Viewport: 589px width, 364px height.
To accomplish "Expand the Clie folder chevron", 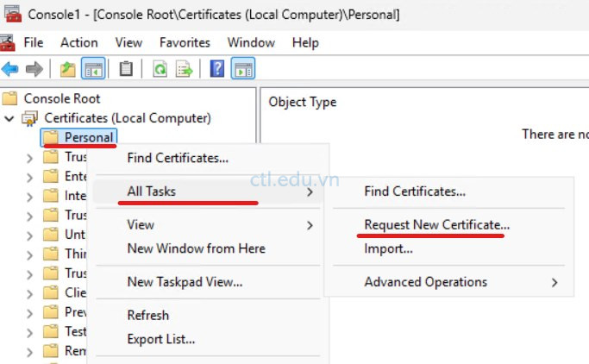I will point(29,294).
